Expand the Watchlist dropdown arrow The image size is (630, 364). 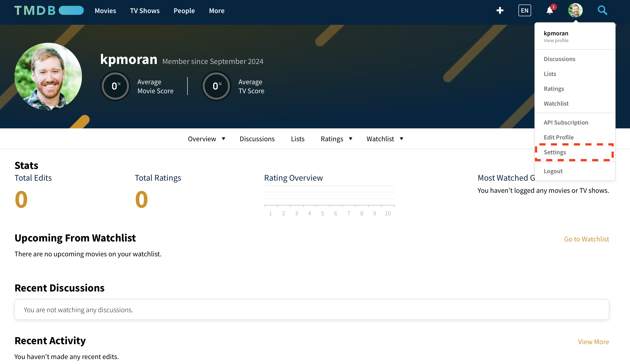402,139
